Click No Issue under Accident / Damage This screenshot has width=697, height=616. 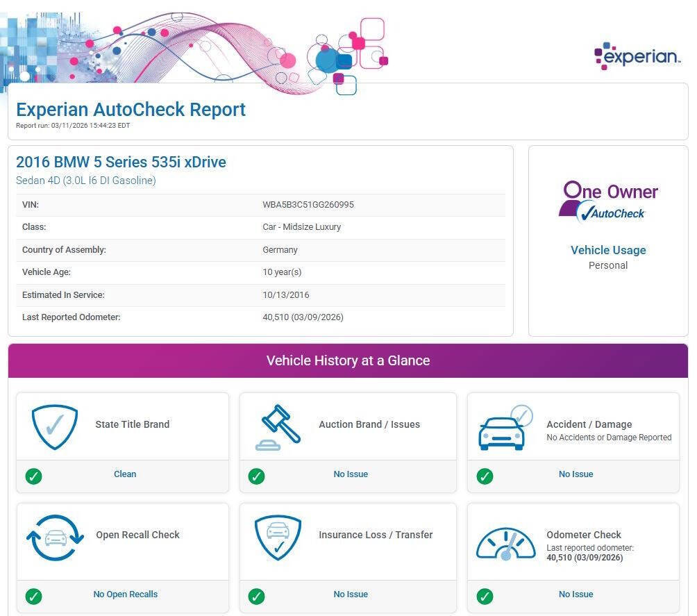pos(576,474)
